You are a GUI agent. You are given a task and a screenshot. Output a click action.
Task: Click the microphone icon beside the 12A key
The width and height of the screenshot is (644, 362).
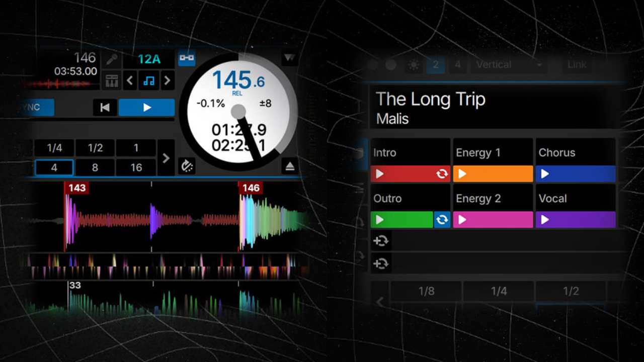[111, 60]
